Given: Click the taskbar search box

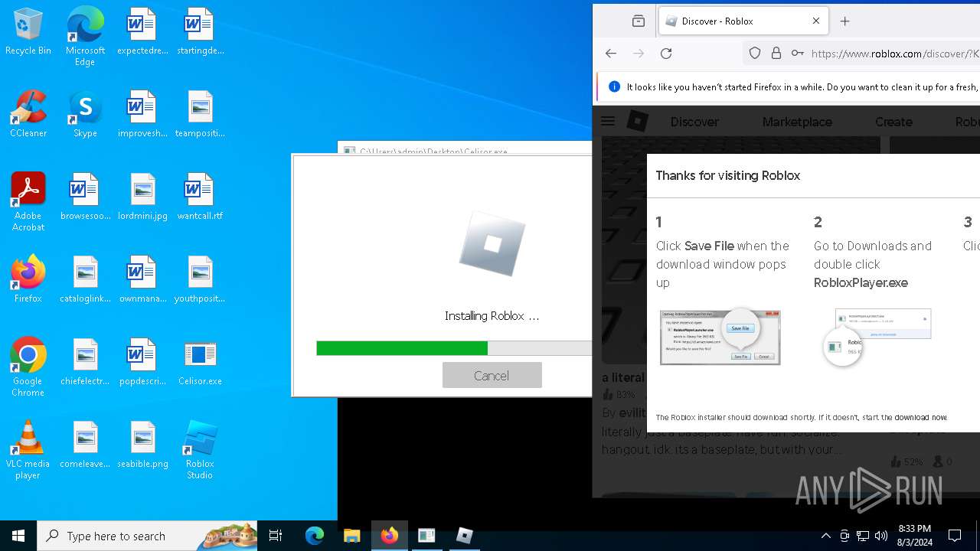Looking at the screenshot, I should coord(147,536).
